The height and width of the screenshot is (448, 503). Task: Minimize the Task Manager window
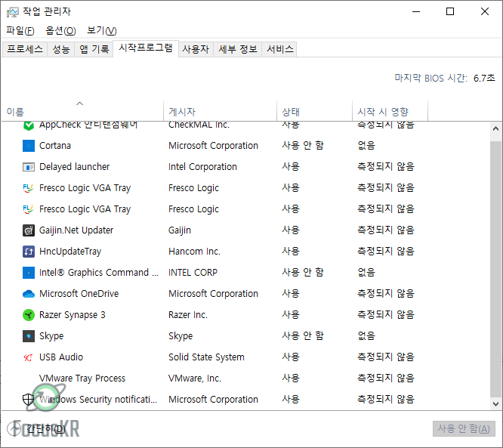(x=416, y=12)
